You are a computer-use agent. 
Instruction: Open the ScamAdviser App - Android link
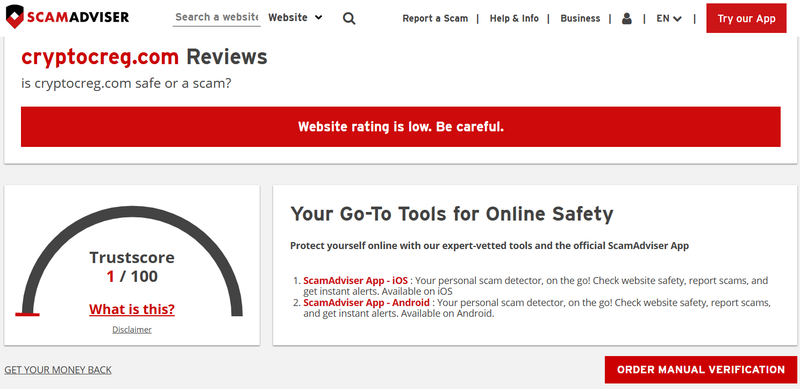[366, 303]
